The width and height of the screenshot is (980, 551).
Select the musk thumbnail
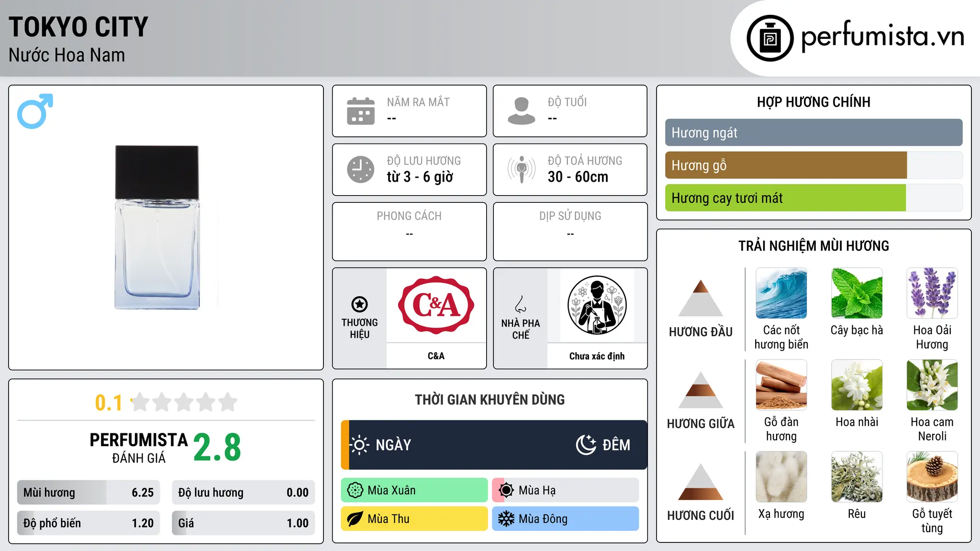pyautogui.click(x=781, y=477)
